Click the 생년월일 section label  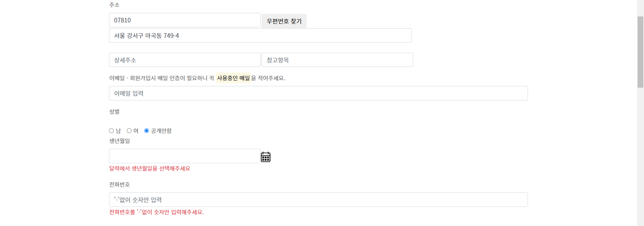point(120,141)
